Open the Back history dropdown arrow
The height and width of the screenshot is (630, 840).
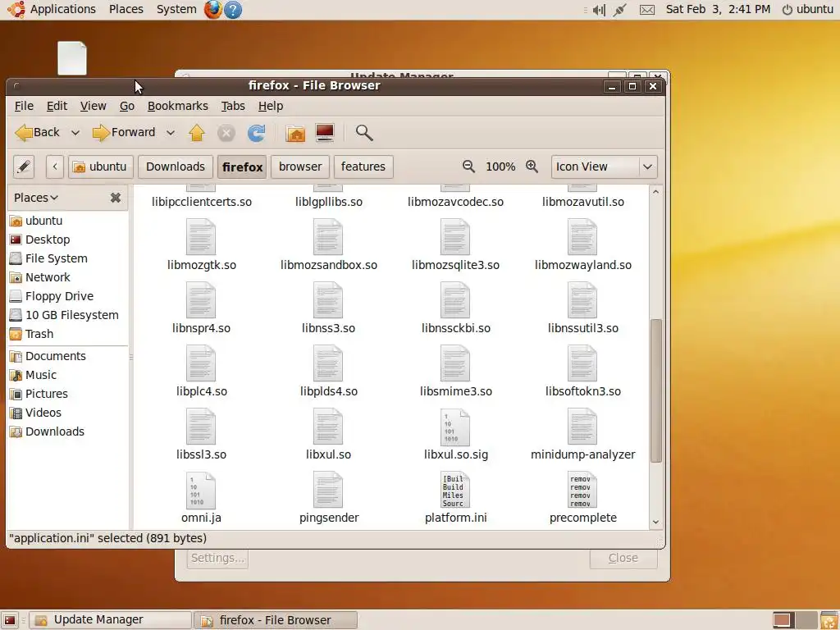(x=75, y=132)
